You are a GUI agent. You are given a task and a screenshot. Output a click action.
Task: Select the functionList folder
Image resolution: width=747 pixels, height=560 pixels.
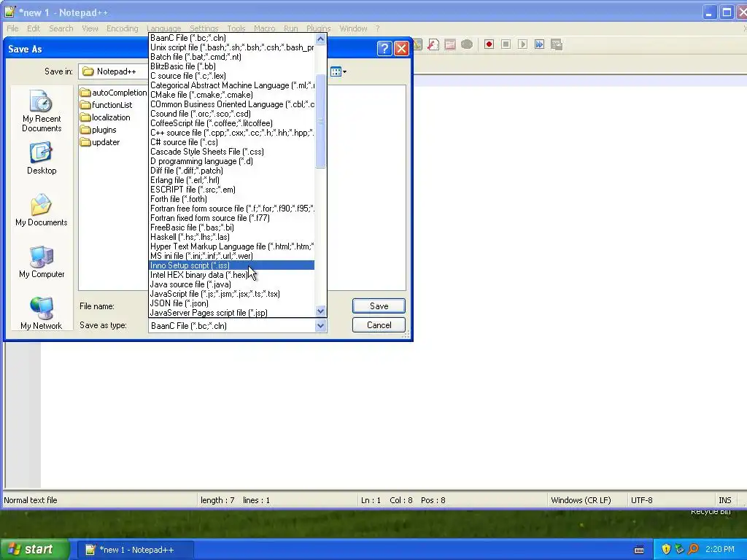tap(107, 105)
